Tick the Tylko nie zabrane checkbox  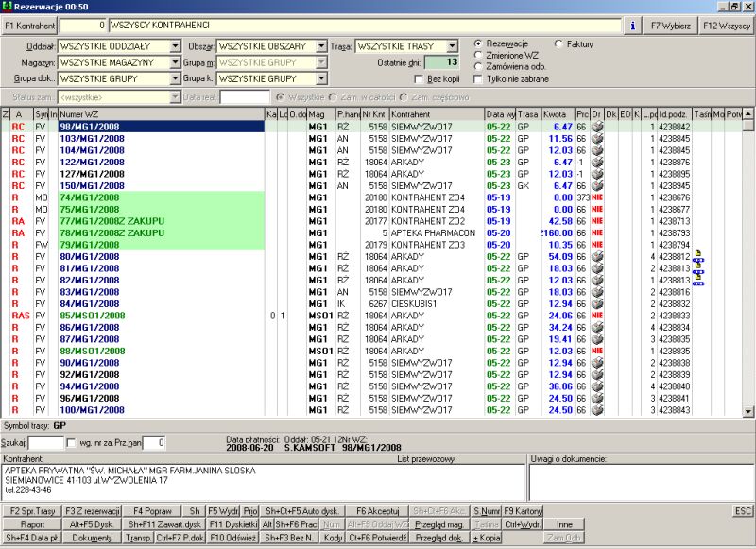pyautogui.click(x=478, y=79)
